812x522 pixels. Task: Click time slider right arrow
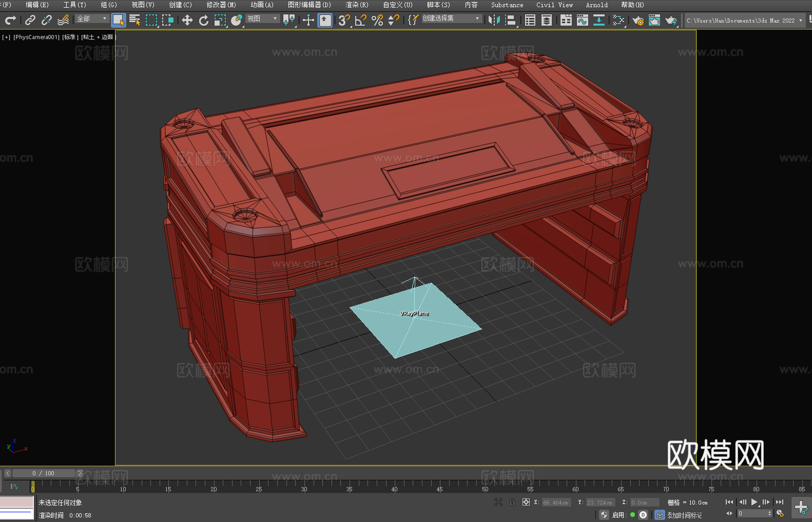pos(80,473)
